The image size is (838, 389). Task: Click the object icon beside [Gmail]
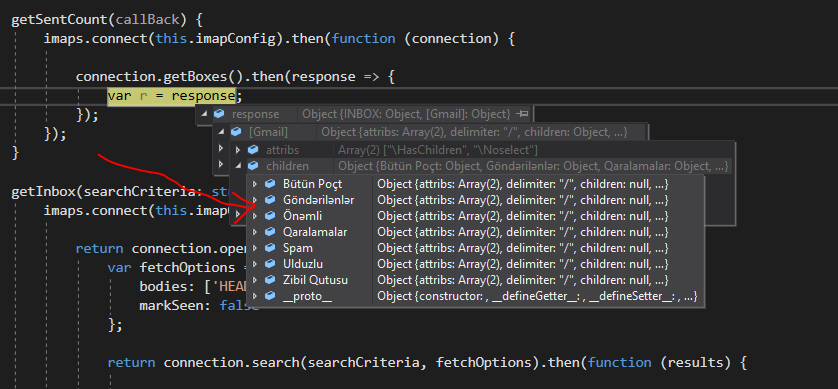coord(236,131)
